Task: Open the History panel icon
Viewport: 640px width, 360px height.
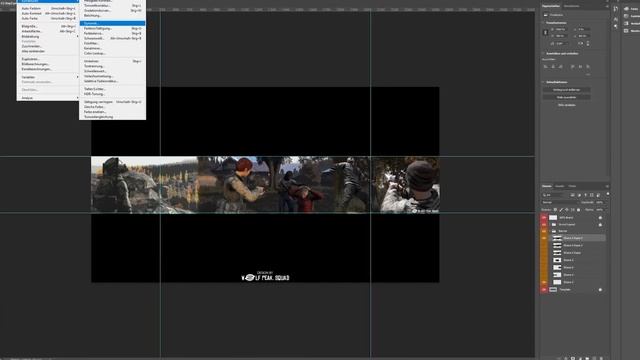Action: [616, 9]
